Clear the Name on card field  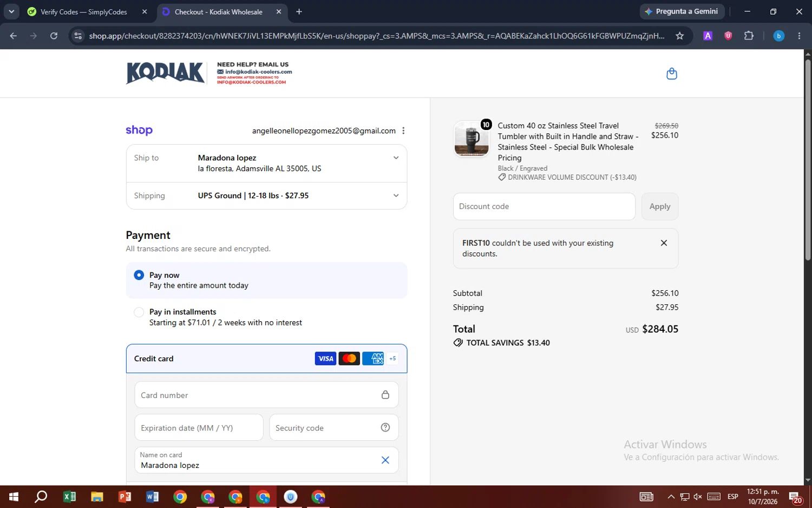(385, 460)
